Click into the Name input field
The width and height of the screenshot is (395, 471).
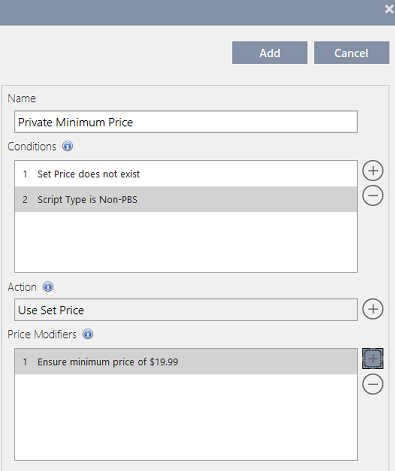coord(186,122)
